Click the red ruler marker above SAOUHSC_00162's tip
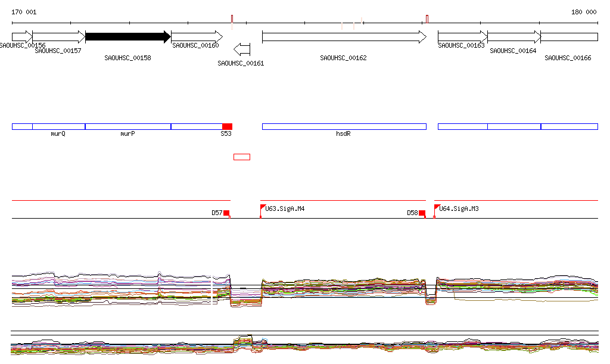 click(x=427, y=20)
